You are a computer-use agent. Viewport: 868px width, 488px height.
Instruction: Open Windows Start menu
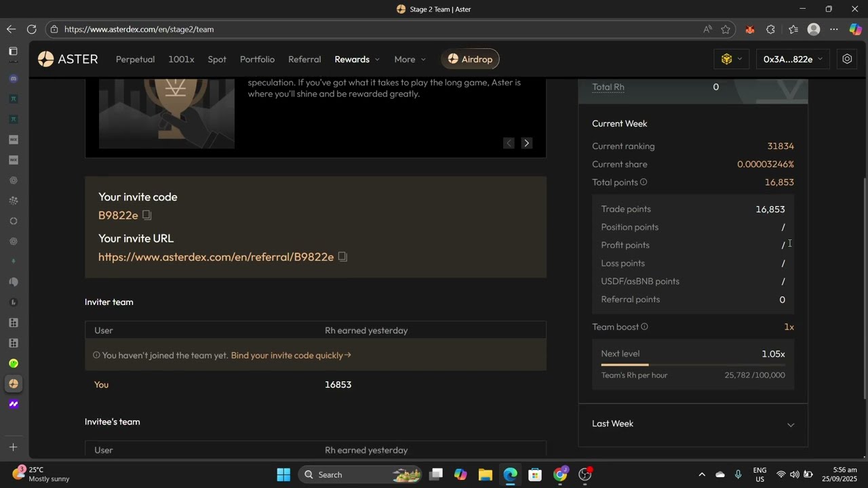tap(283, 474)
